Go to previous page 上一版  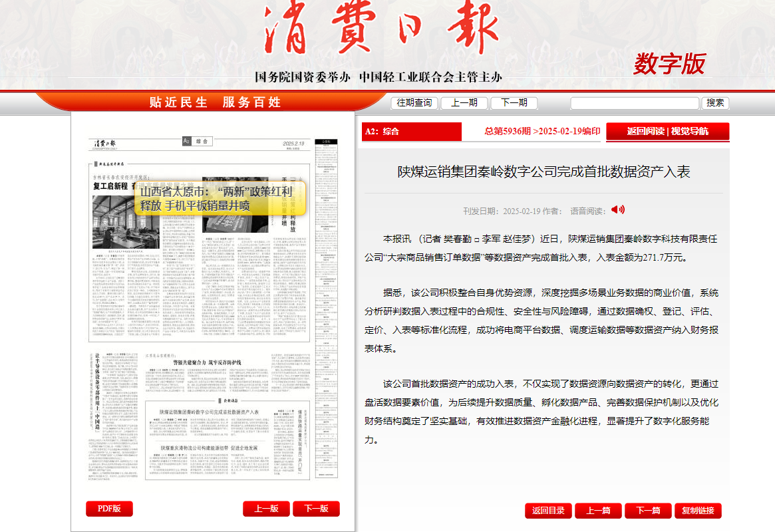266,509
